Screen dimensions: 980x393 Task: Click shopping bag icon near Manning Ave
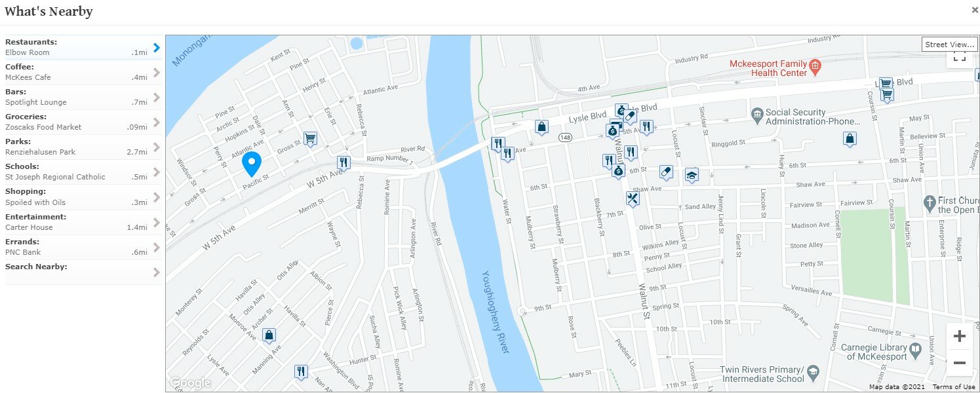tap(269, 336)
